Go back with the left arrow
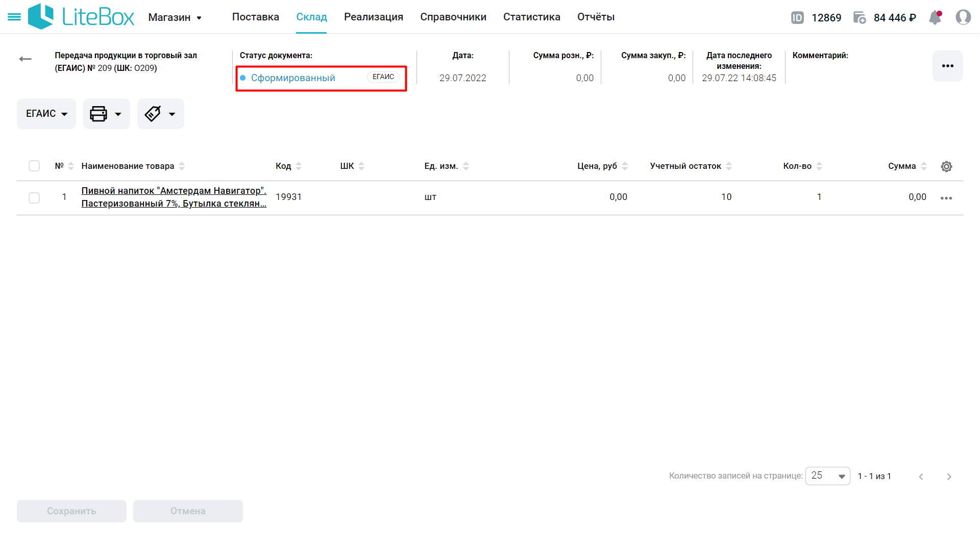 [25, 59]
